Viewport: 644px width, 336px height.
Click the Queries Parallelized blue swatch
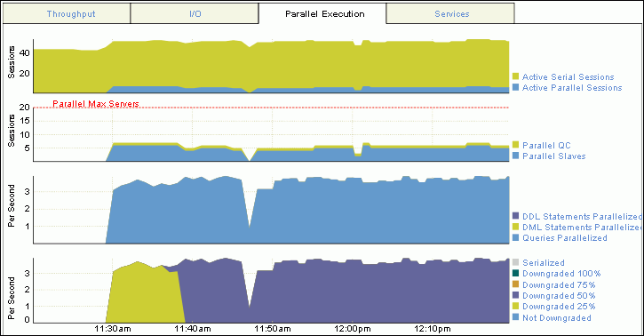(x=515, y=237)
